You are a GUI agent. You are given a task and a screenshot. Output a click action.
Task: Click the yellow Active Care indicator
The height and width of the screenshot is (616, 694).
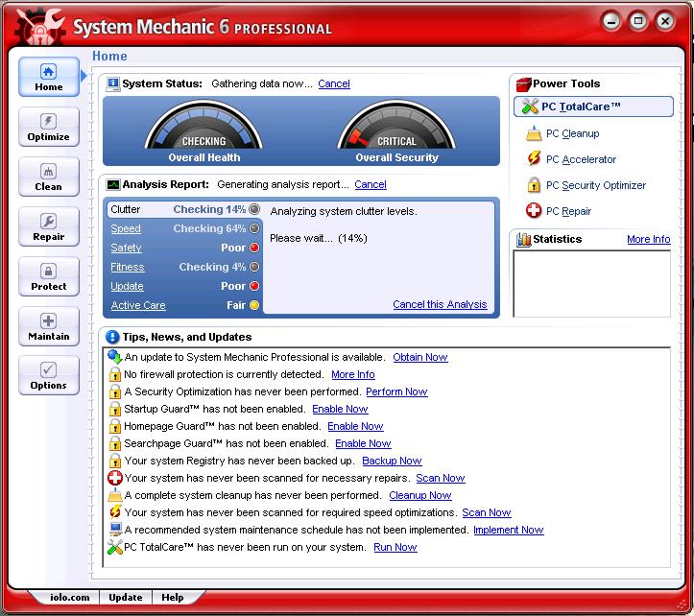click(x=254, y=305)
